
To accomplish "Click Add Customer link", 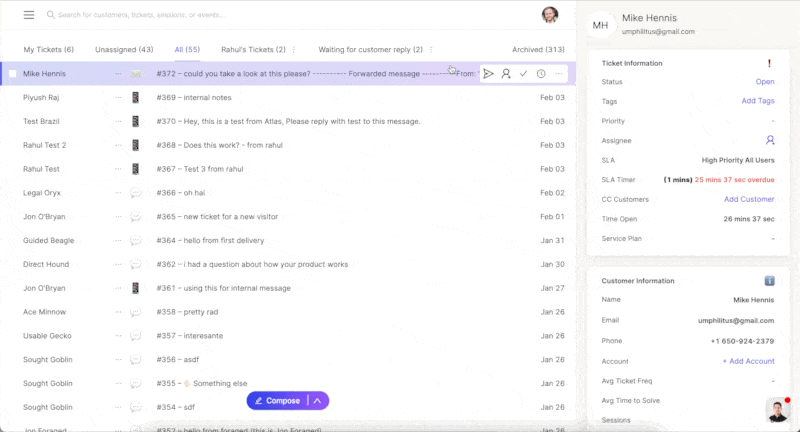I will (x=749, y=199).
